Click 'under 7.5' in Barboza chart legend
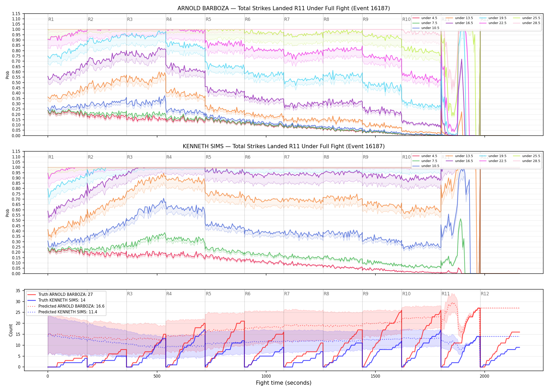Viewport: 549px width, 392px height. tap(429, 23)
